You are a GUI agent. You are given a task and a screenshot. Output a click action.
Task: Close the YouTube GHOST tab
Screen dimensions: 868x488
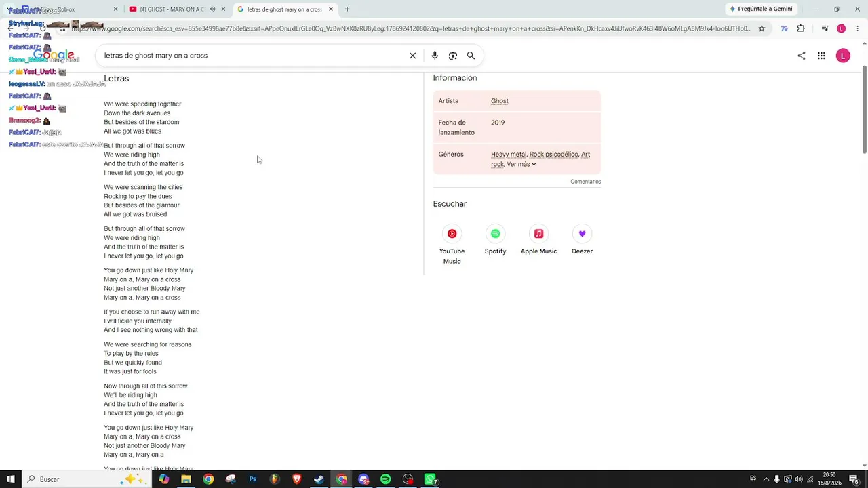[x=223, y=9]
